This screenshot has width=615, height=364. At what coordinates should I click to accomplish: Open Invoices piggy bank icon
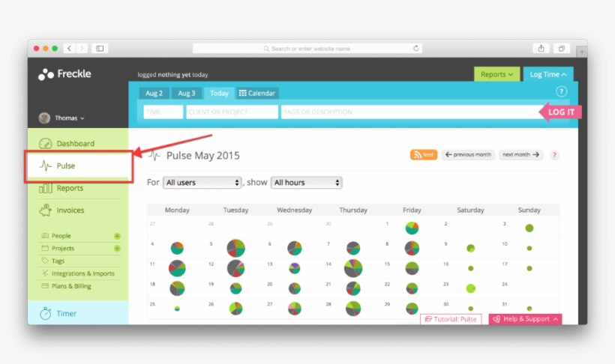click(x=46, y=210)
